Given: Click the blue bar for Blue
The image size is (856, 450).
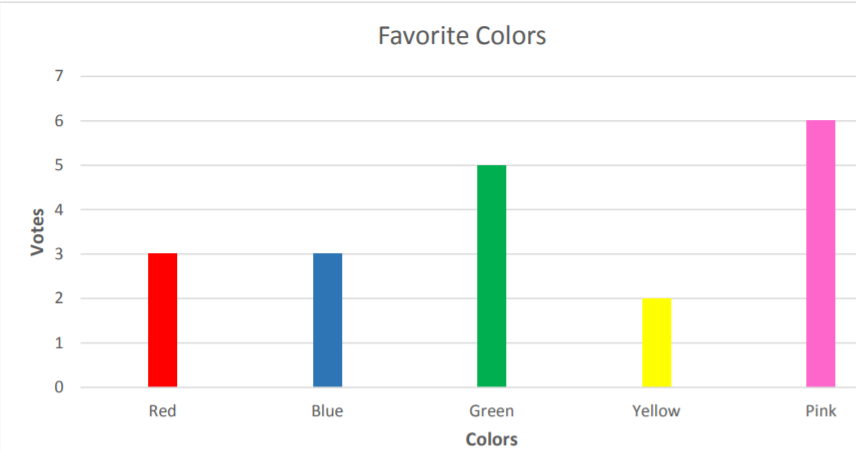Looking at the screenshot, I should [328, 320].
